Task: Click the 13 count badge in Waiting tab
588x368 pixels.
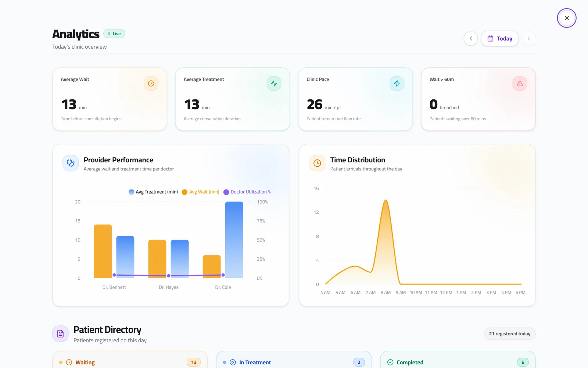Action: (194, 362)
